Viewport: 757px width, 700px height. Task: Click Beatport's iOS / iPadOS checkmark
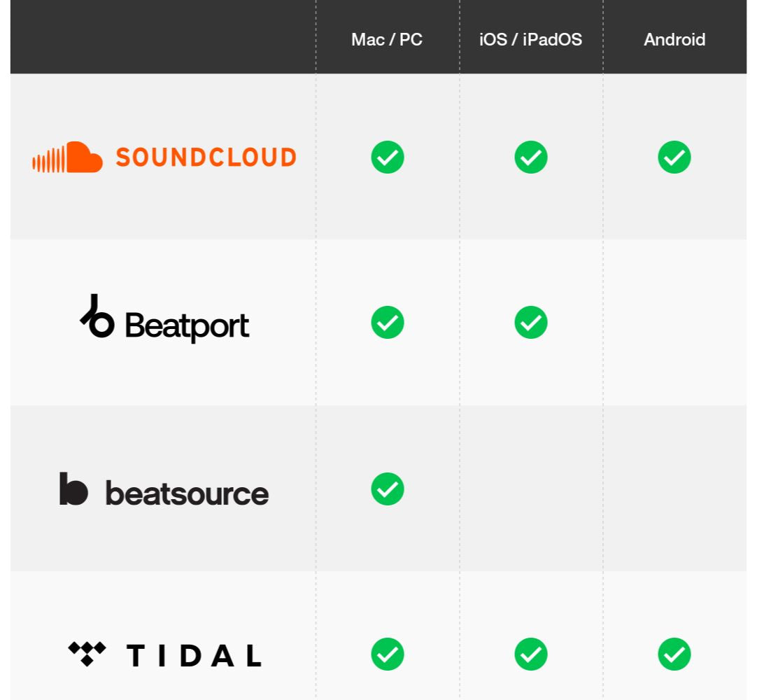tap(531, 323)
